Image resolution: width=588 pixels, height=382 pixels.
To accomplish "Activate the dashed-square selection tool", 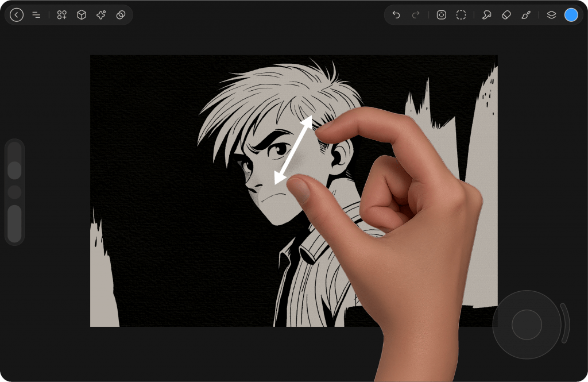I will 461,15.
